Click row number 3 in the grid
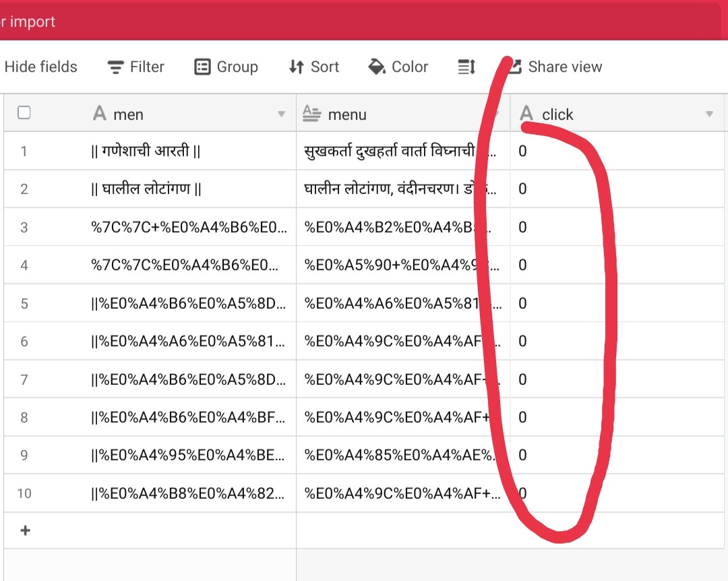728x581 pixels. pyautogui.click(x=24, y=227)
